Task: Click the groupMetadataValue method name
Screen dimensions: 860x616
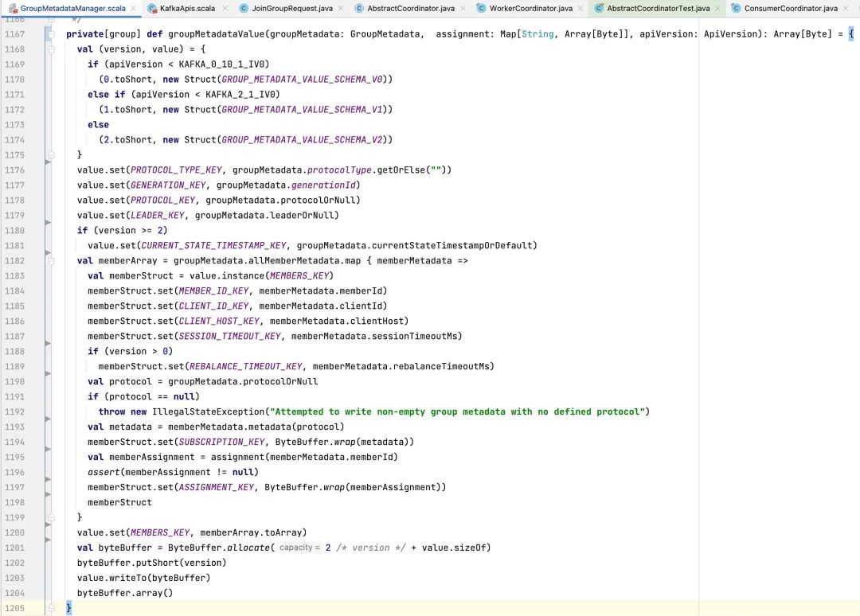Action: point(216,34)
